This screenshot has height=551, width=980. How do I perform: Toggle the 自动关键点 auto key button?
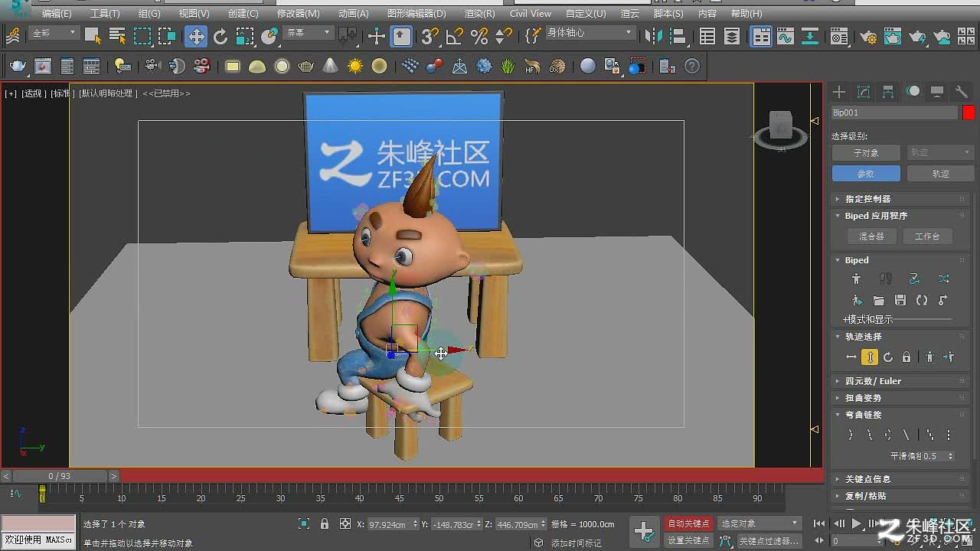click(688, 523)
